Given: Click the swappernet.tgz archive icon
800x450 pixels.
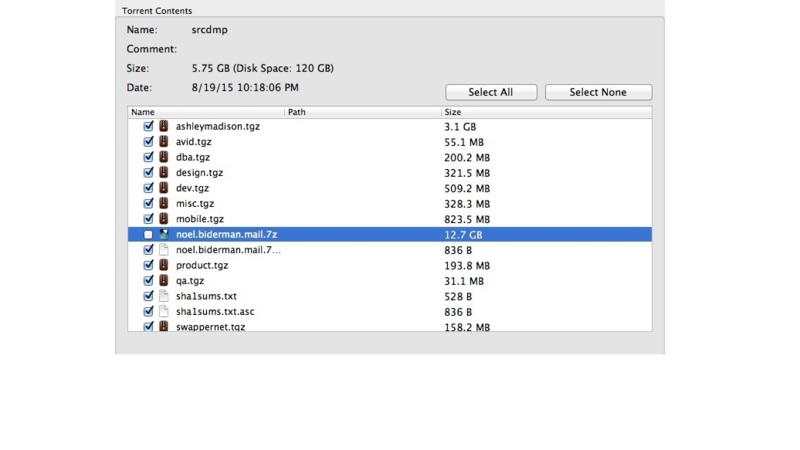Looking at the screenshot, I should pos(164,326).
